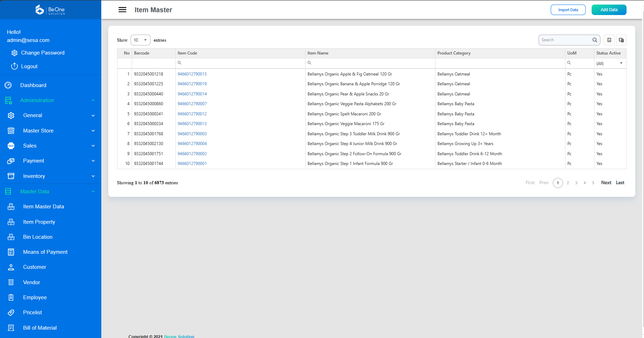This screenshot has height=338, width=644.
Task: Click the Item Property icon
Action: (11, 222)
